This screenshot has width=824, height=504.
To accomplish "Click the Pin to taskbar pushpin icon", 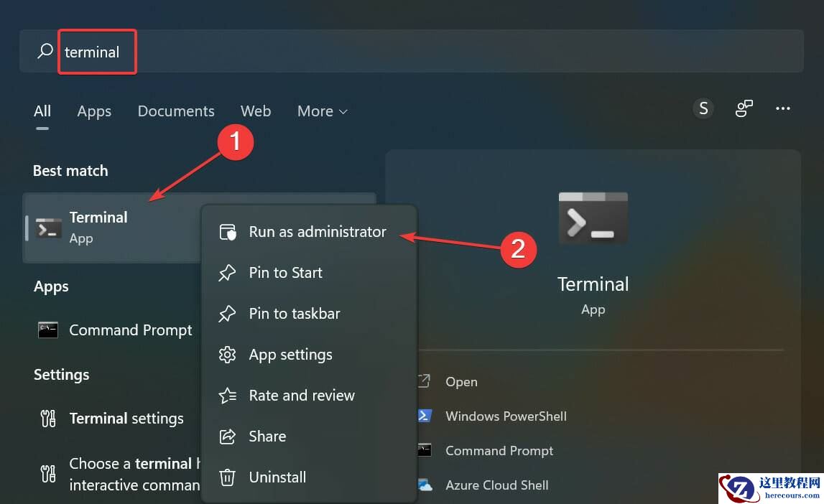I will pyautogui.click(x=227, y=314).
